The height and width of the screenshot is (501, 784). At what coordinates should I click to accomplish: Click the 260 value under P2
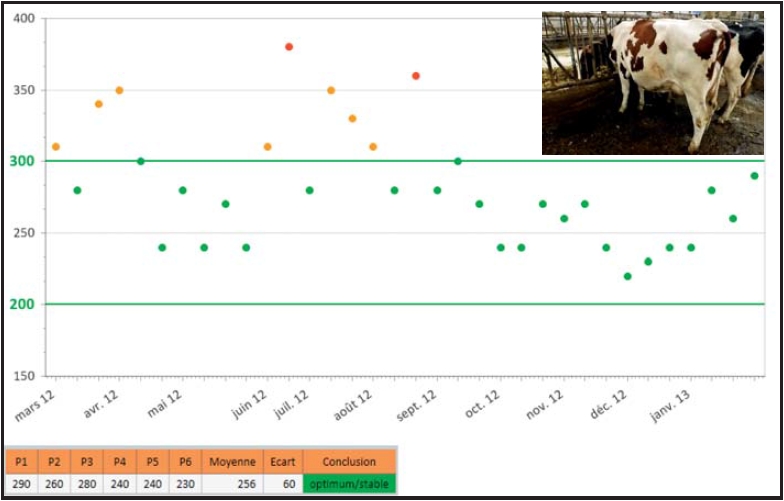(54, 484)
